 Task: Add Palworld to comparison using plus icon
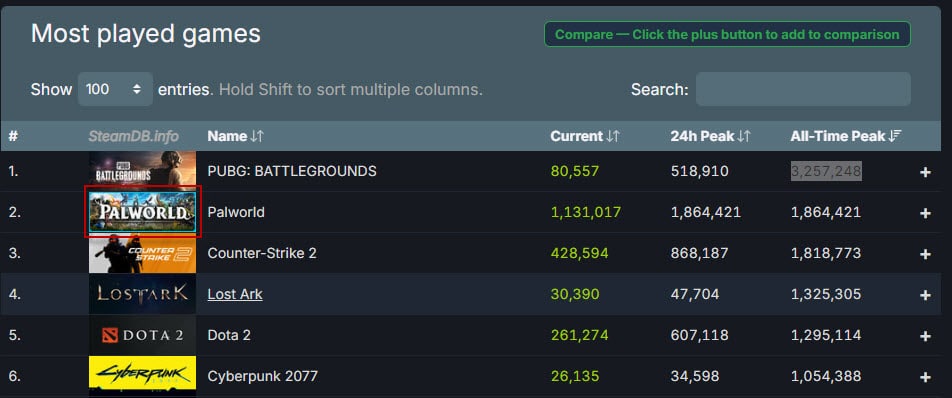point(925,213)
